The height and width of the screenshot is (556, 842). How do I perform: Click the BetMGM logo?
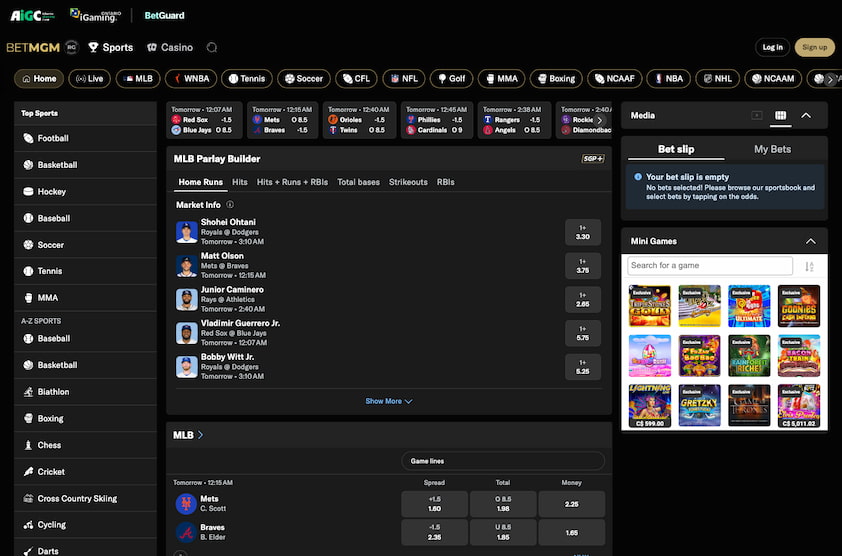coord(33,47)
